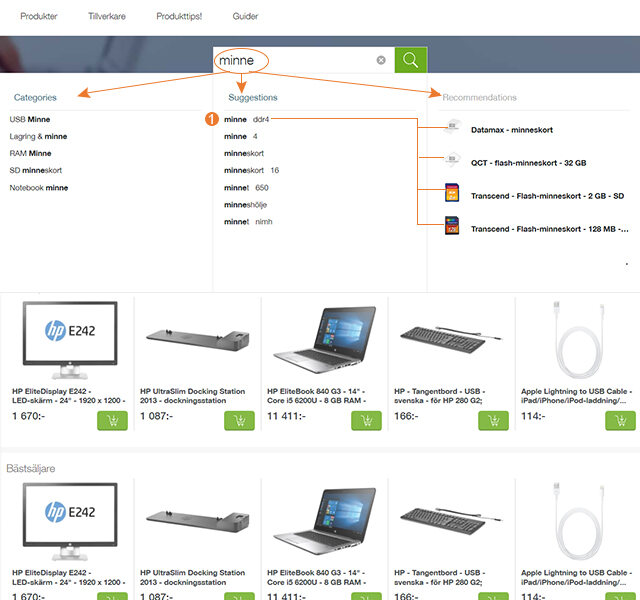Select the USB Minne category
The image size is (640, 600).
tap(31, 119)
